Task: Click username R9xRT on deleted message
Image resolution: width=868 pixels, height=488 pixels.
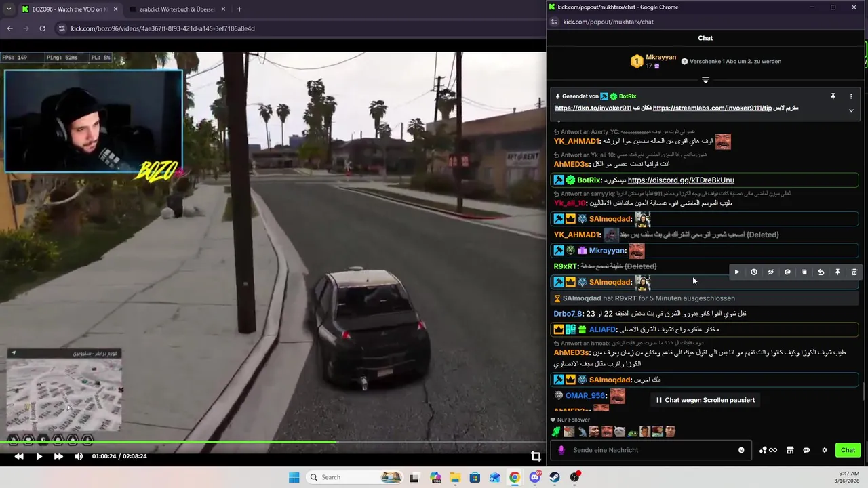Action: tap(566, 266)
